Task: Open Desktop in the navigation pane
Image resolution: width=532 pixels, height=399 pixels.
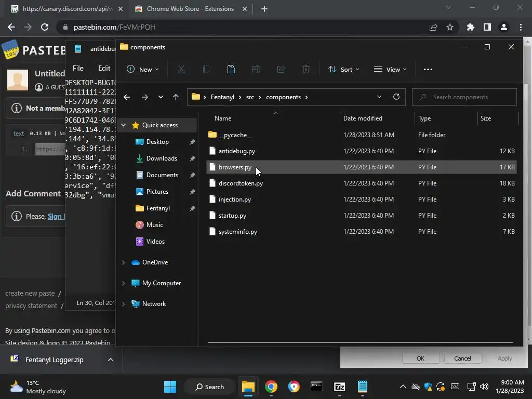Action: point(157,142)
